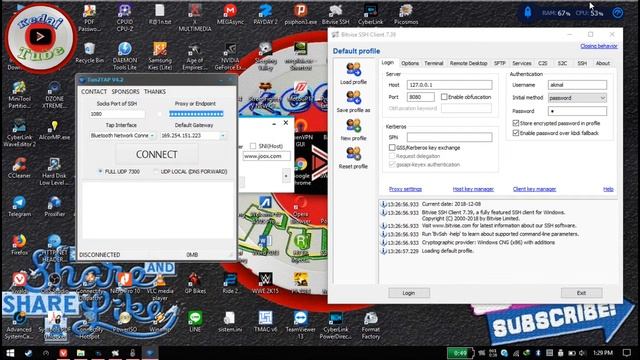
Task: Click Host input field
Action: [x=449, y=85]
